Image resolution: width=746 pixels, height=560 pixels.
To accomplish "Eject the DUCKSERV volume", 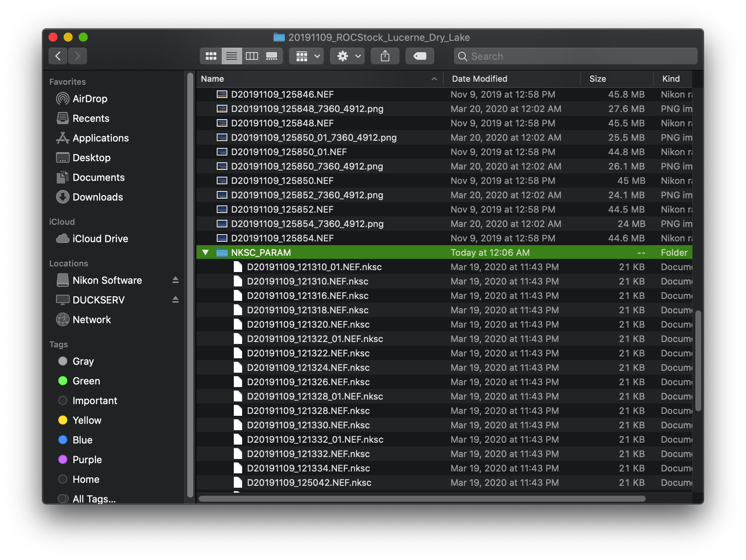I will (175, 300).
